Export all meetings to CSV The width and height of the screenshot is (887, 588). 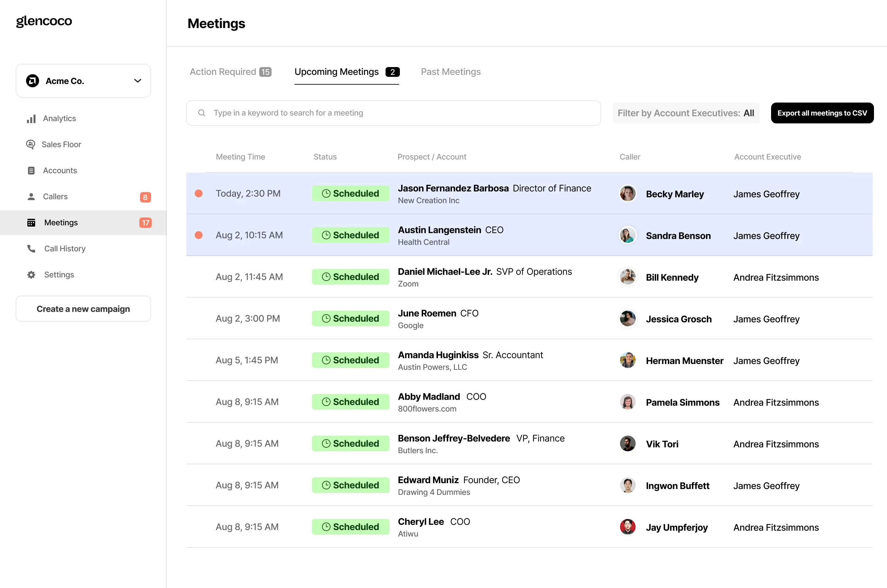click(822, 113)
